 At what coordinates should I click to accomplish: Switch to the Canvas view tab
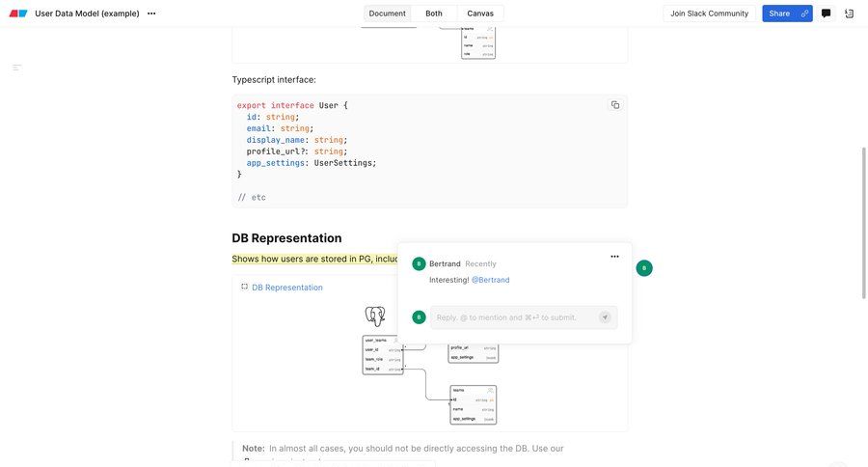click(480, 14)
